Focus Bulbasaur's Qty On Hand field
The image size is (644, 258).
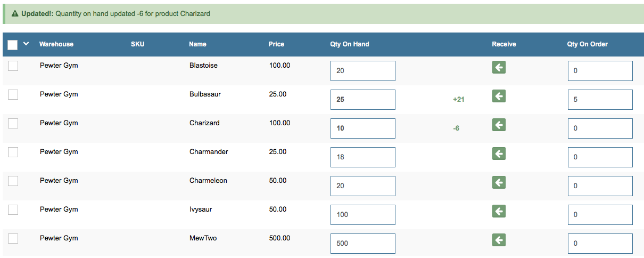[362, 100]
